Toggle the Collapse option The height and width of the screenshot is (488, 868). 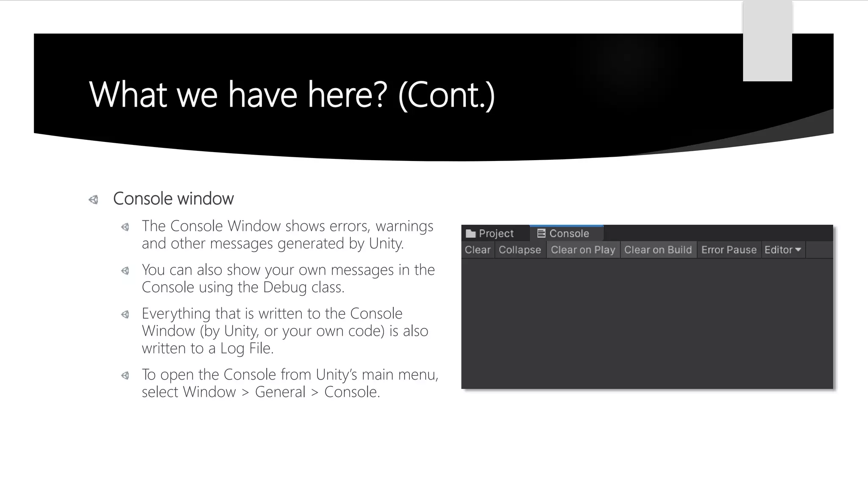tap(520, 250)
